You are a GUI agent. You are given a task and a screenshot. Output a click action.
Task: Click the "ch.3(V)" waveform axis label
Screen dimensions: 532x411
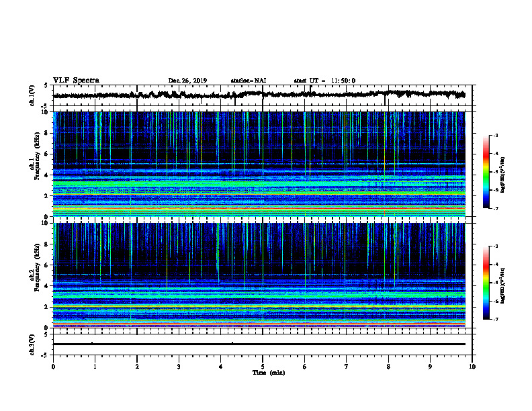pyautogui.click(x=32, y=345)
